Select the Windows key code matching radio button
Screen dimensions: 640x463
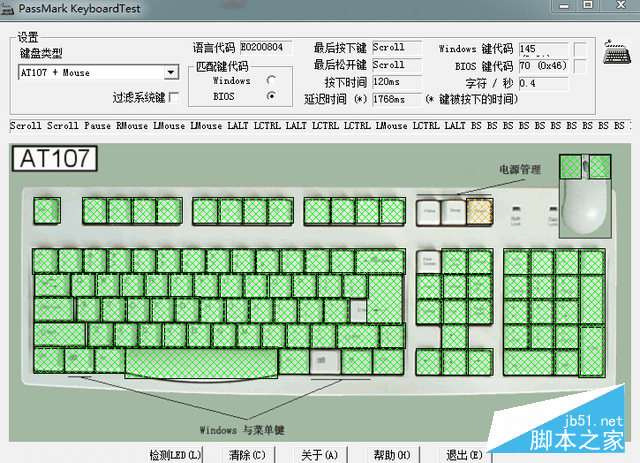pyautogui.click(x=271, y=80)
